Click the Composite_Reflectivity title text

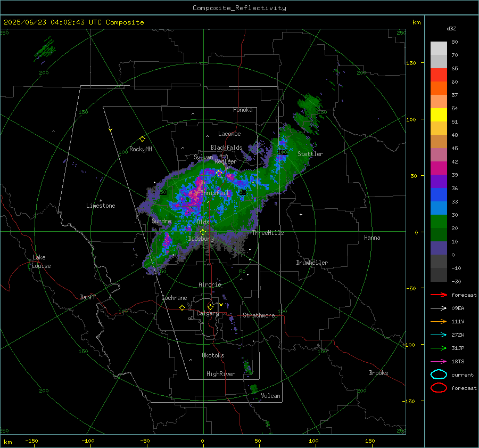point(239,8)
